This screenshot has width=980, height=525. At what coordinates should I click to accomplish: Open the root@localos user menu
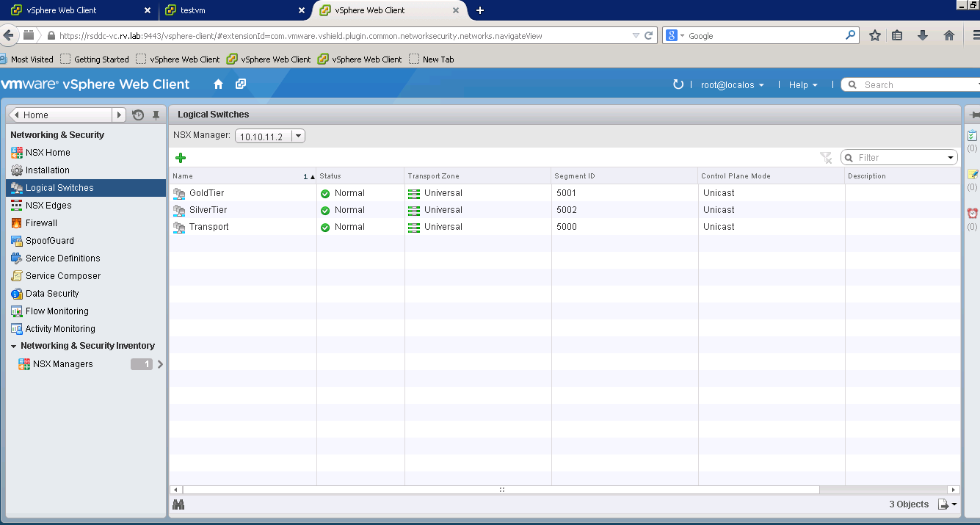point(732,85)
